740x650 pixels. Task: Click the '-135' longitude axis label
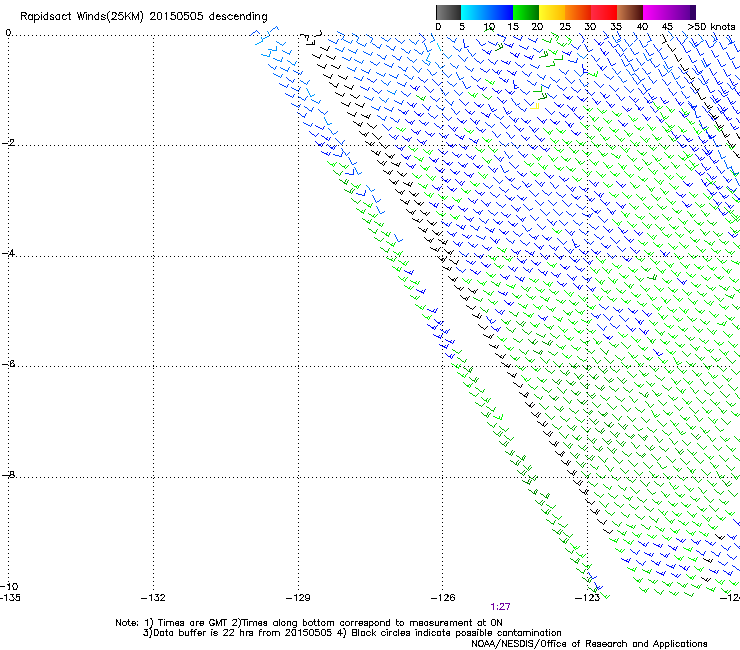click(10, 598)
